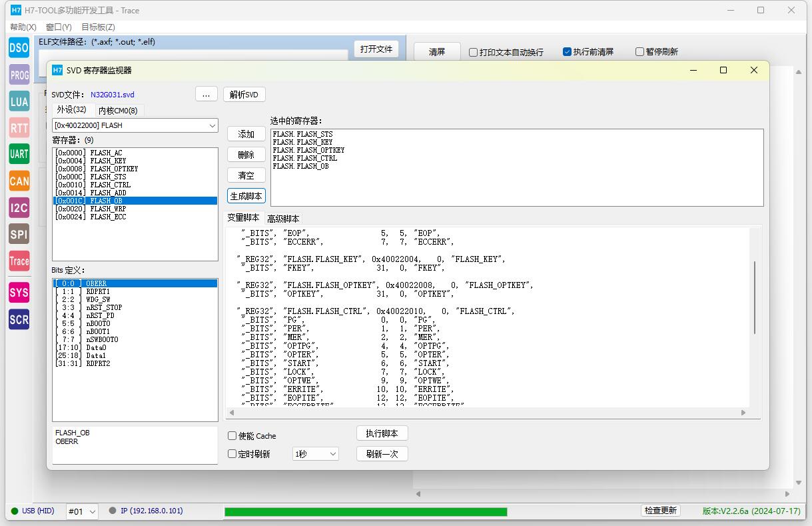Enable the 使能 Cache checkbox
Screen dimensions: 812x526
pyautogui.click(x=252, y=436)
